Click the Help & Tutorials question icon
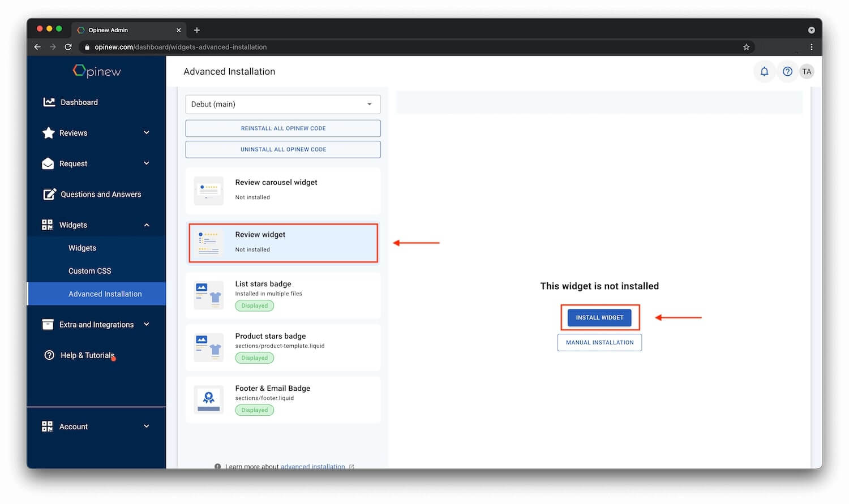The image size is (849, 504). [49, 355]
